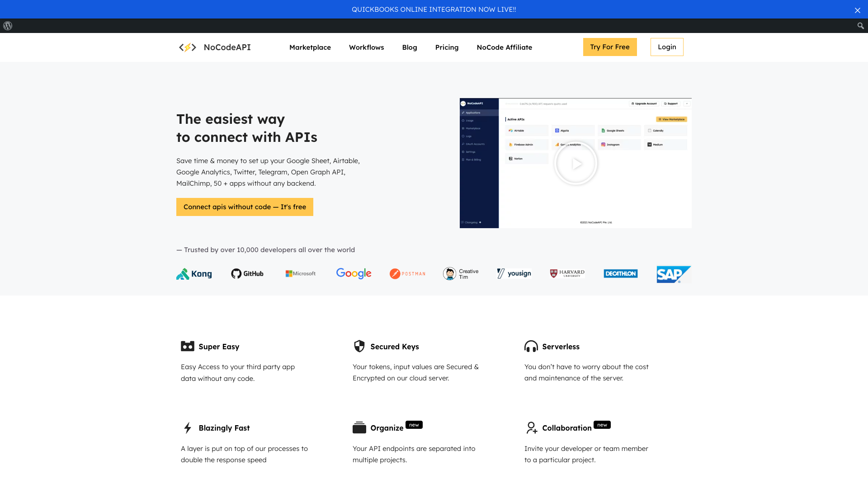Visit the NoCode Affiliate link

click(x=504, y=47)
